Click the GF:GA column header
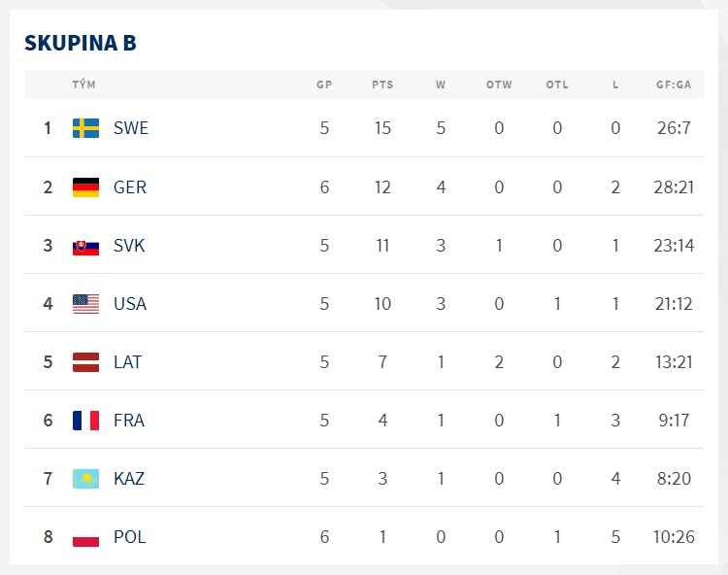Screen dimensions: 728x575 pos(674,85)
